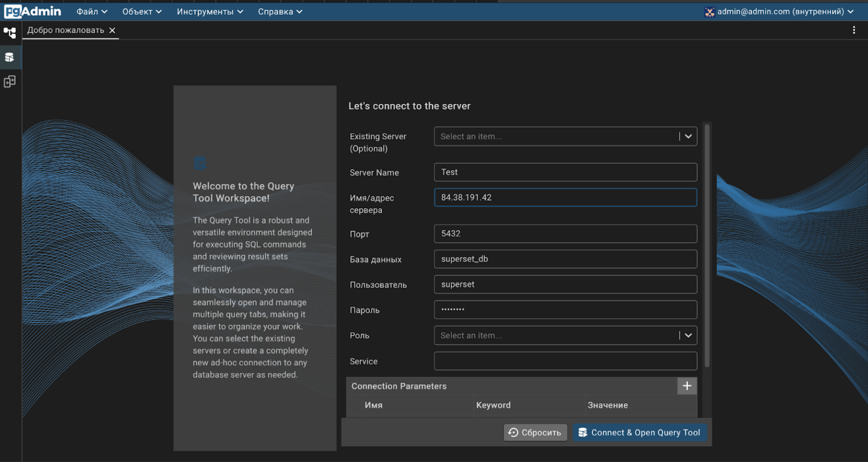The width and height of the screenshot is (868, 462).
Task: Expand the Роль dropdown
Action: (688, 336)
